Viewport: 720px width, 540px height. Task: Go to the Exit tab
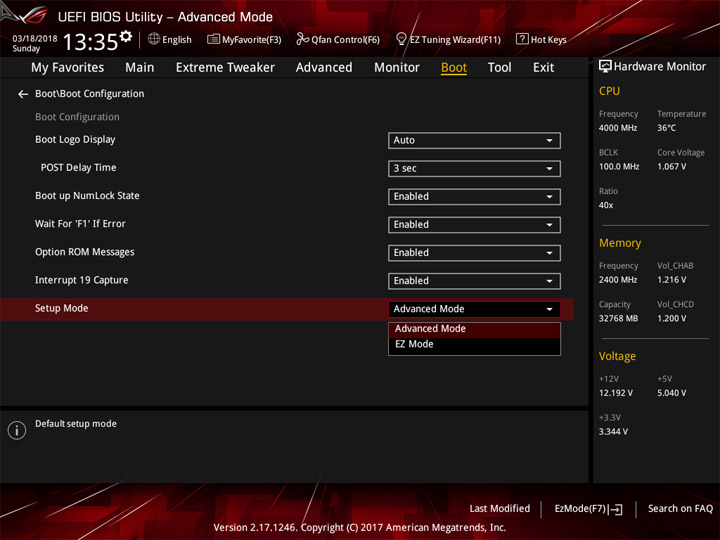click(543, 68)
